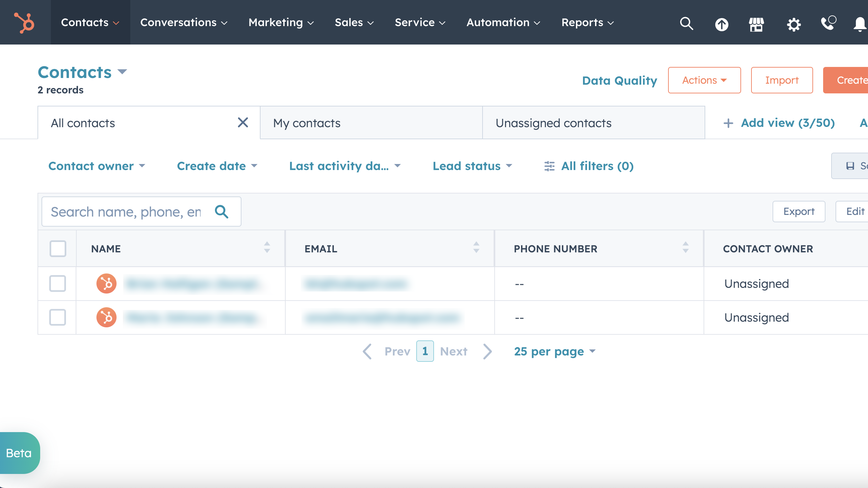Click the Import button

click(x=781, y=80)
